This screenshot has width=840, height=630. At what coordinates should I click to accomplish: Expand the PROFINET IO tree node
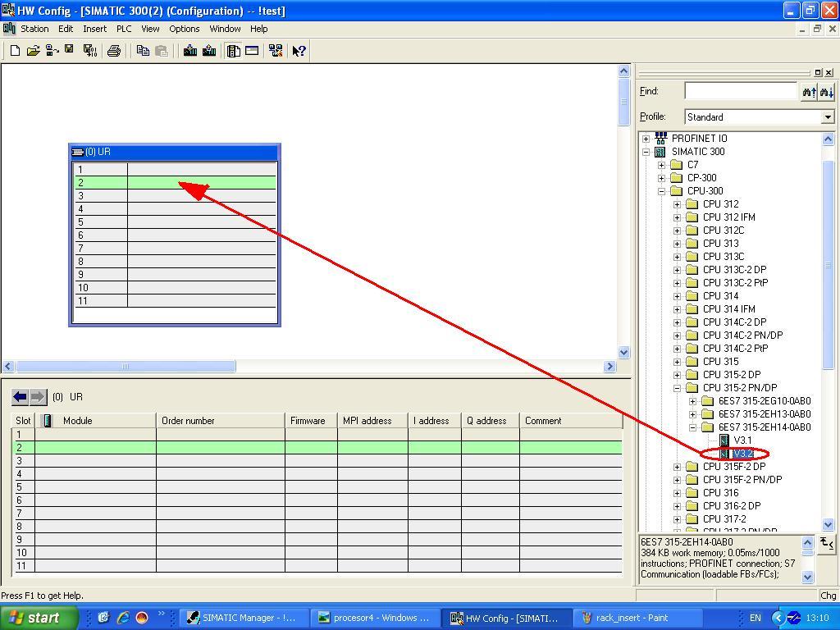tap(646, 139)
